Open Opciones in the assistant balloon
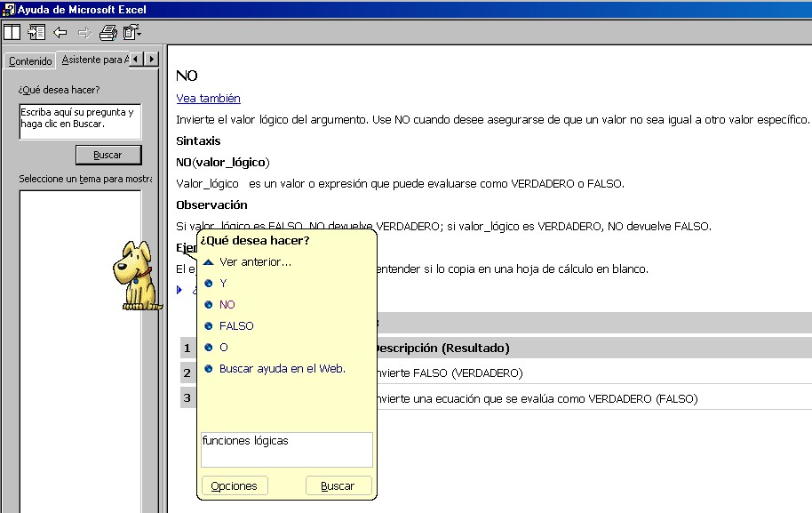The image size is (812, 513). [235, 486]
